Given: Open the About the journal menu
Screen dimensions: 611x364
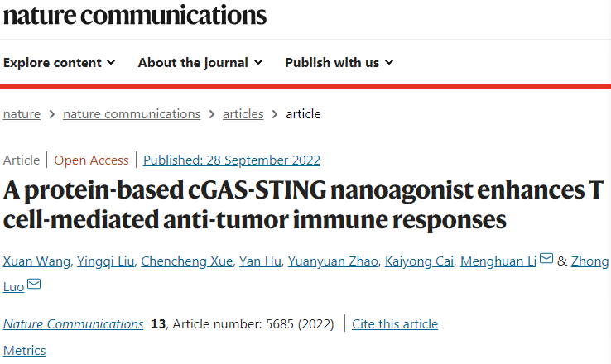Looking at the screenshot, I should (x=200, y=62).
